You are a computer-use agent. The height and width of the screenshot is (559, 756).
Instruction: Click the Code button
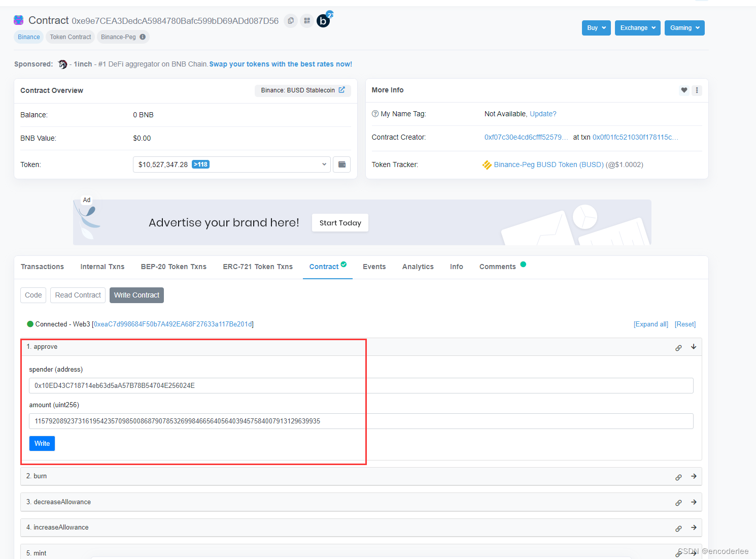point(33,295)
